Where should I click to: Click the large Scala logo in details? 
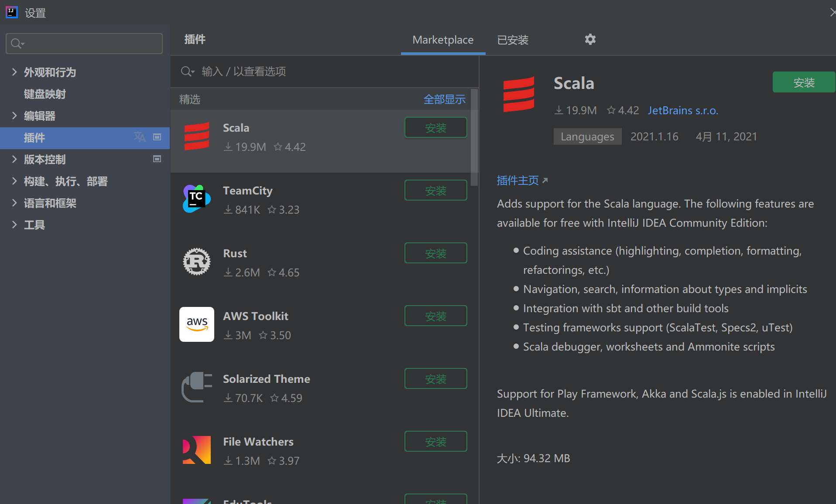(519, 94)
